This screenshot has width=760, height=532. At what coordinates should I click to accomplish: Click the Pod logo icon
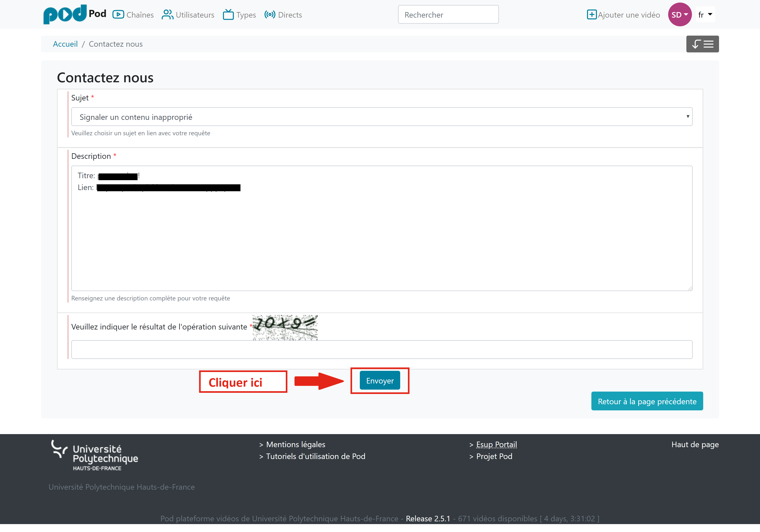tap(65, 15)
